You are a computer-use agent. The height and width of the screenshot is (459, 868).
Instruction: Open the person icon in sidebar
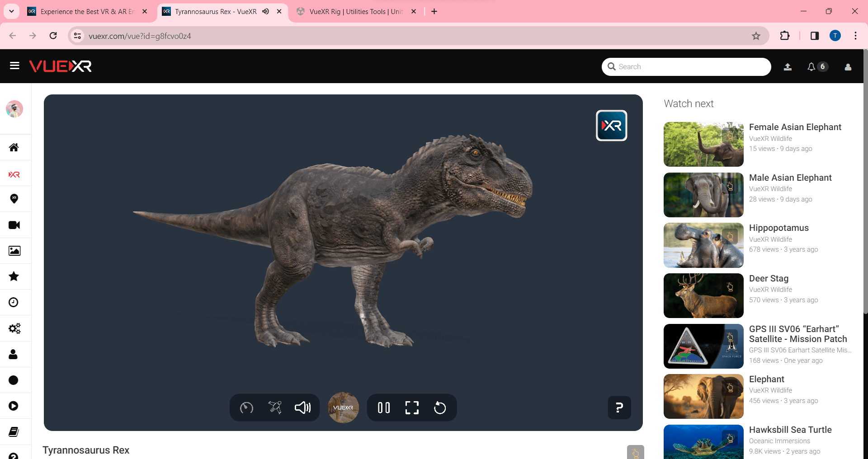pos(13,354)
